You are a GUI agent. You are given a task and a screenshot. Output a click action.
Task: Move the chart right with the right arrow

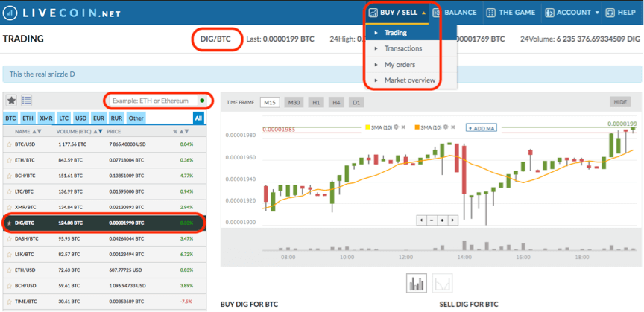tap(452, 220)
